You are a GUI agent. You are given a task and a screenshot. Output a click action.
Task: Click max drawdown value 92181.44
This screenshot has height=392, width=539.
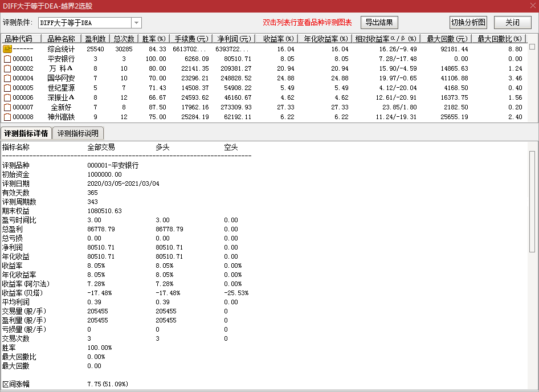pyautogui.click(x=454, y=49)
